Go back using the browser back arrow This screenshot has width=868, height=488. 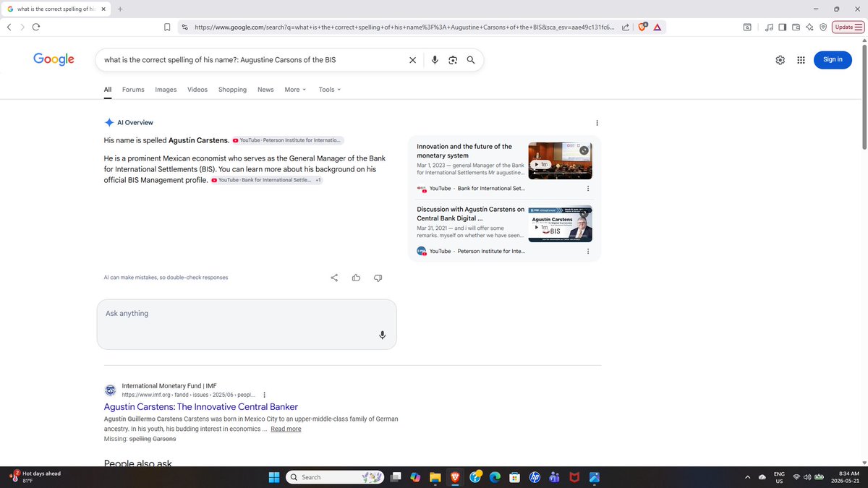point(9,27)
